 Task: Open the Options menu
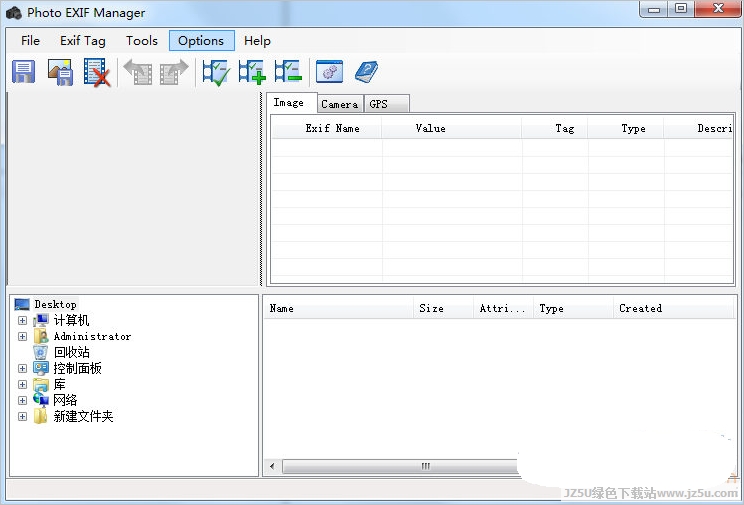point(202,41)
